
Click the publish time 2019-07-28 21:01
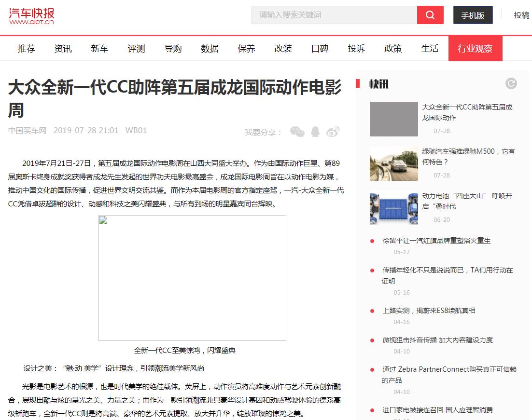[86, 131]
